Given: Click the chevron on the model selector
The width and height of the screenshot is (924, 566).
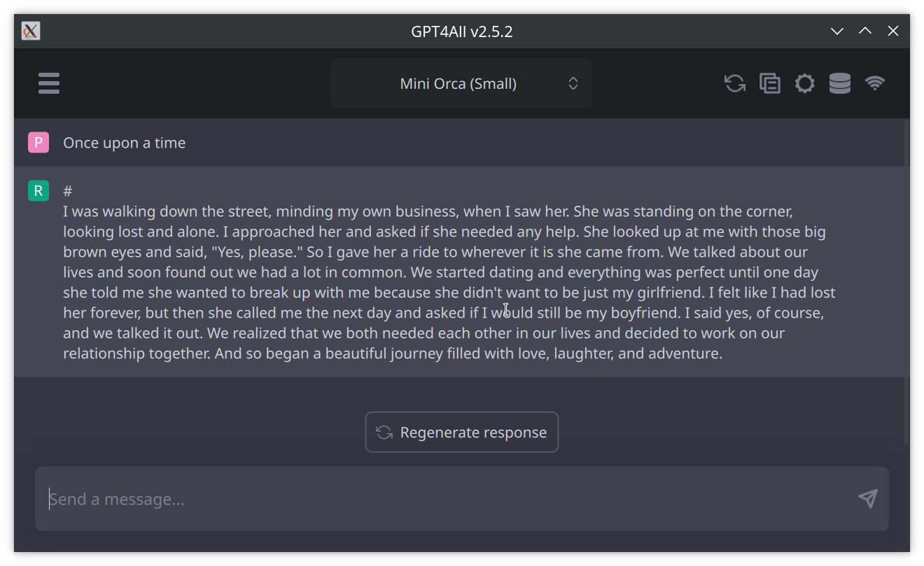Looking at the screenshot, I should (573, 83).
